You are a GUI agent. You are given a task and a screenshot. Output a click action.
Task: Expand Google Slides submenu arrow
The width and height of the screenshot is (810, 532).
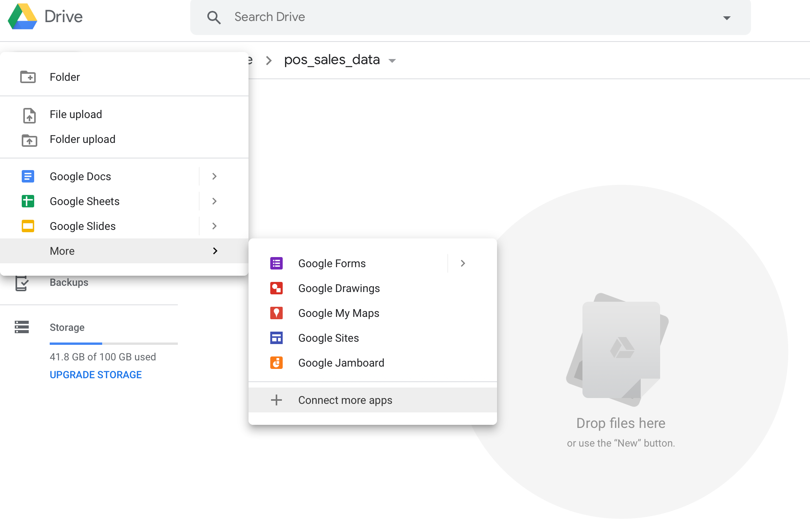[x=214, y=226]
